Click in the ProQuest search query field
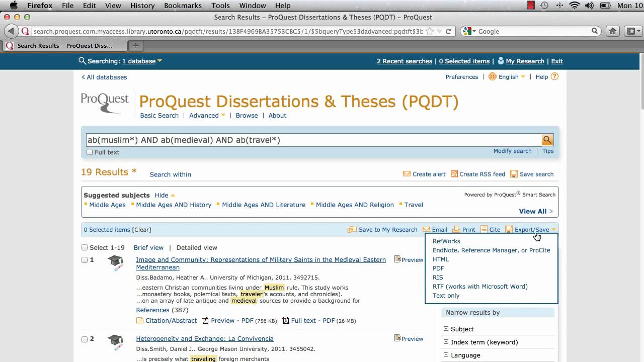Screen dimensions: 644x362 pyautogui.click(x=313, y=140)
